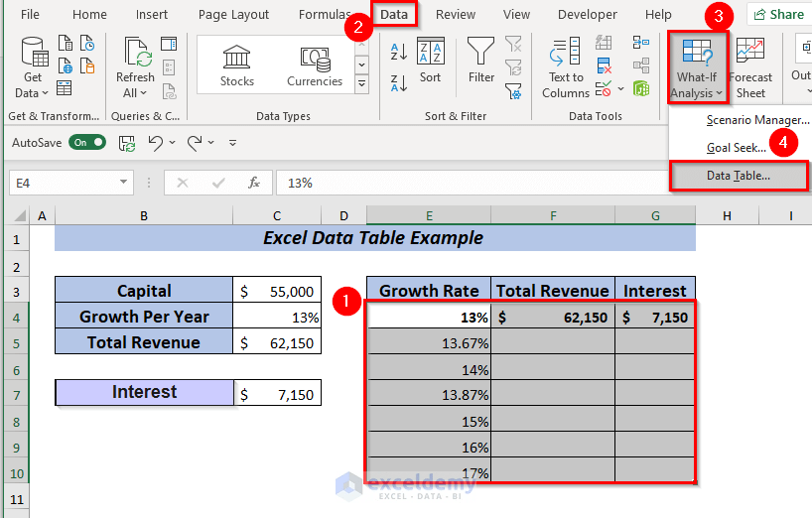Expand the Data Types gallery more arrow
This screenshot has height=518, width=812.
pos(361,83)
